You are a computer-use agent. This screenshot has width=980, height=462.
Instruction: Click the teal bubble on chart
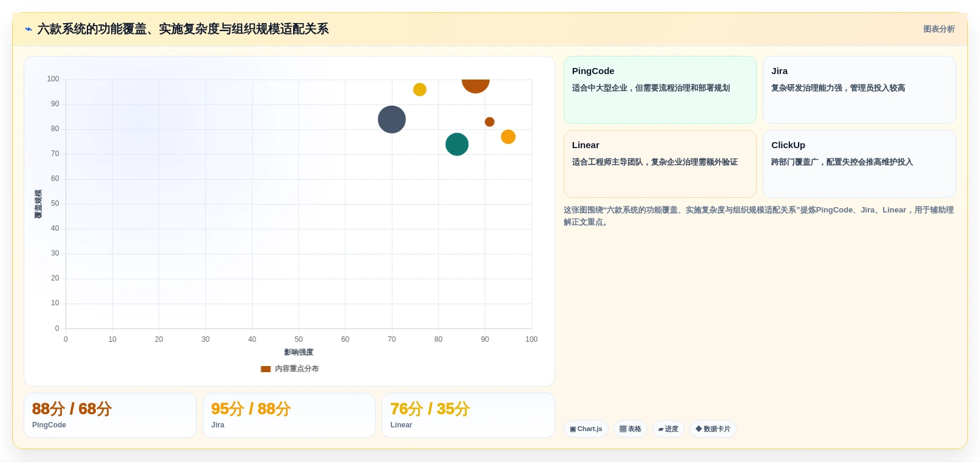tap(457, 144)
